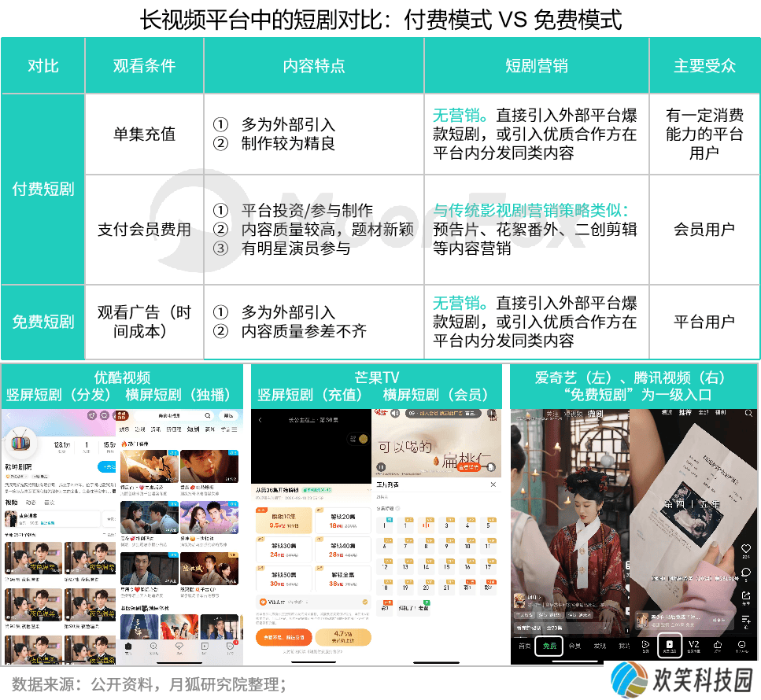Image resolution: width=761 pixels, height=700 pixels.
Task: Select the 免费 tab in iQiyi bottom bar
Action: (x=549, y=646)
